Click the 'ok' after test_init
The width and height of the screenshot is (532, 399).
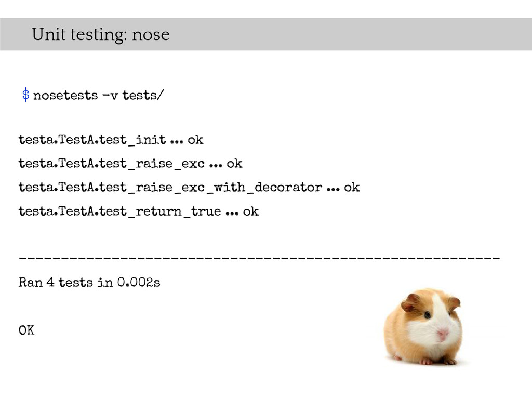tap(195, 140)
